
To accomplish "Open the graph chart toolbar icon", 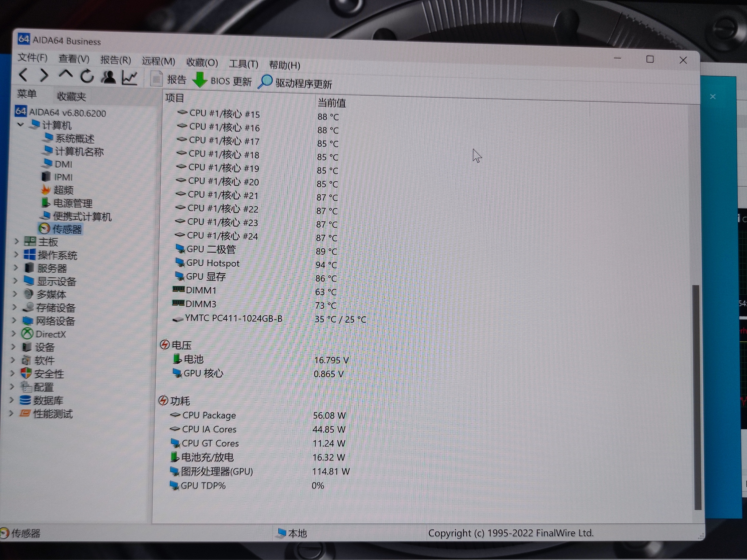I will (130, 78).
